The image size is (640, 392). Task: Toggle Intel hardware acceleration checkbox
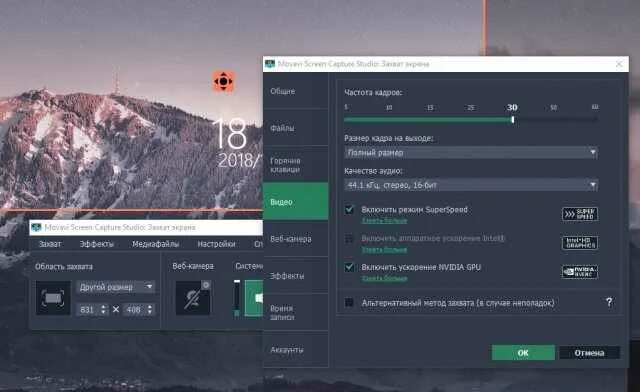click(349, 238)
